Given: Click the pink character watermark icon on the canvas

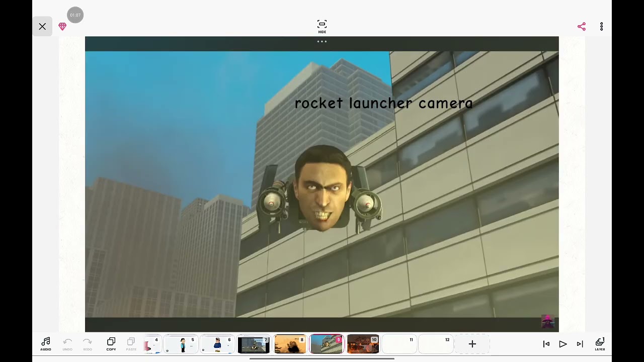Looking at the screenshot, I should pyautogui.click(x=547, y=322).
